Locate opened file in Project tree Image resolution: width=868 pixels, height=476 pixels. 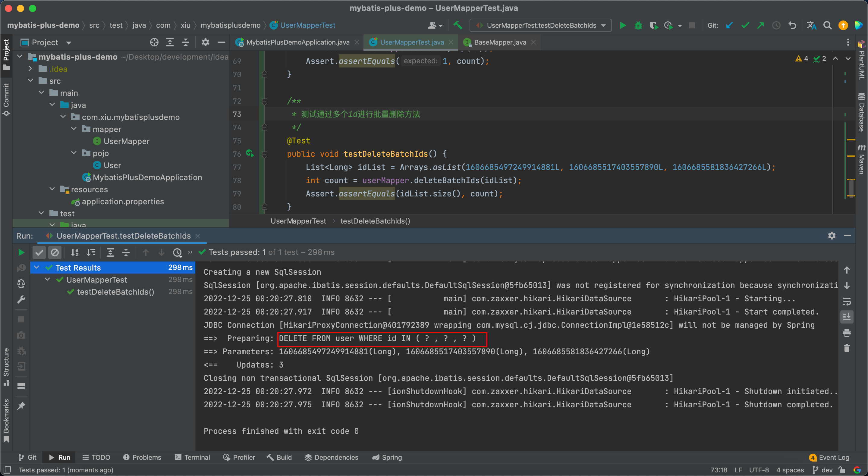154,42
